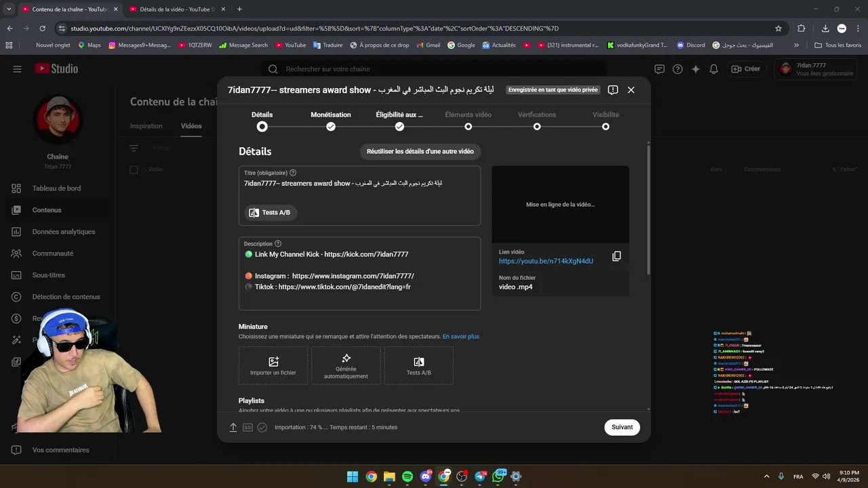This screenshot has height=488, width=868.
Task: Go to the Détails step
Action: pos(262,121)
